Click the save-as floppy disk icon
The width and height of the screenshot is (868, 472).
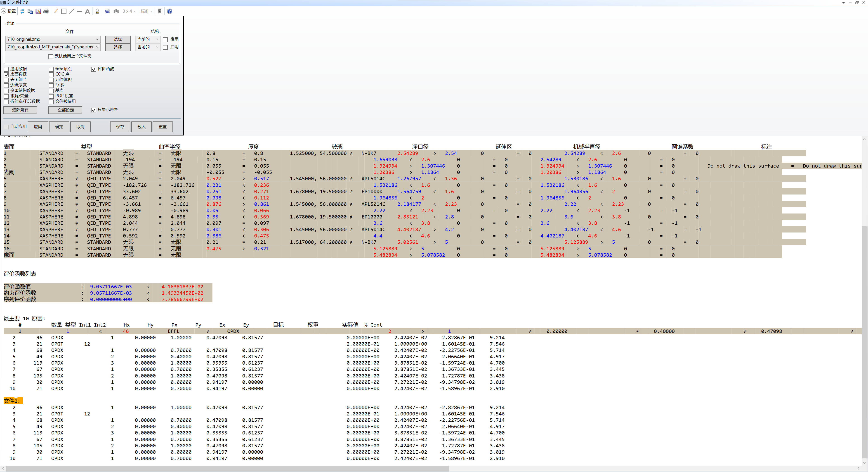(x=38, y=11)
